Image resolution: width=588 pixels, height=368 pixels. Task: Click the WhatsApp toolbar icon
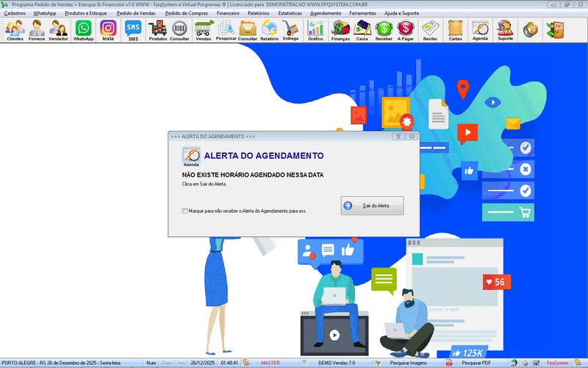coord(83,30)
